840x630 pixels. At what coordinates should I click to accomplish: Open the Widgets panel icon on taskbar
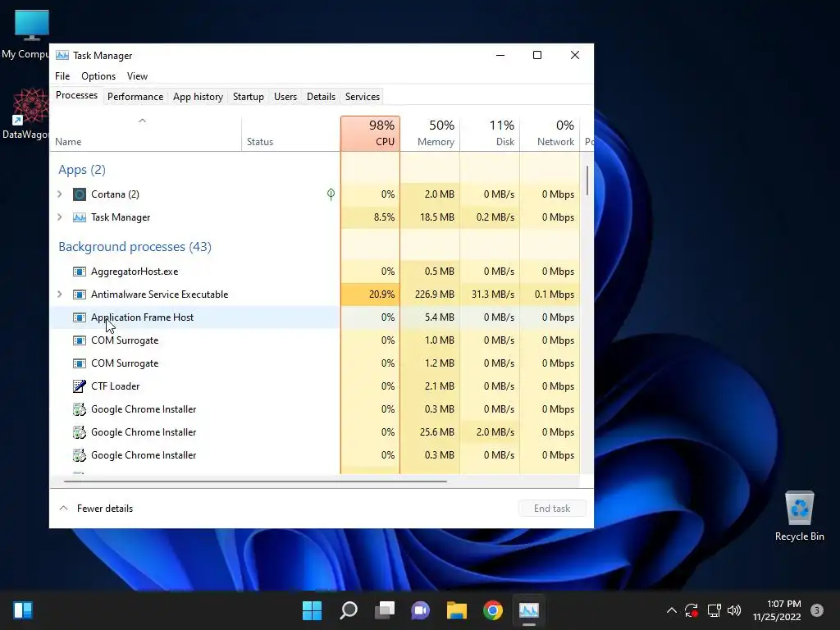(23, 610)
